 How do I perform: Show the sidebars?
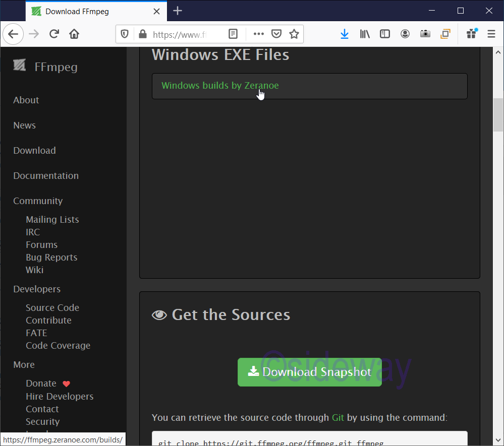point(385,34)
